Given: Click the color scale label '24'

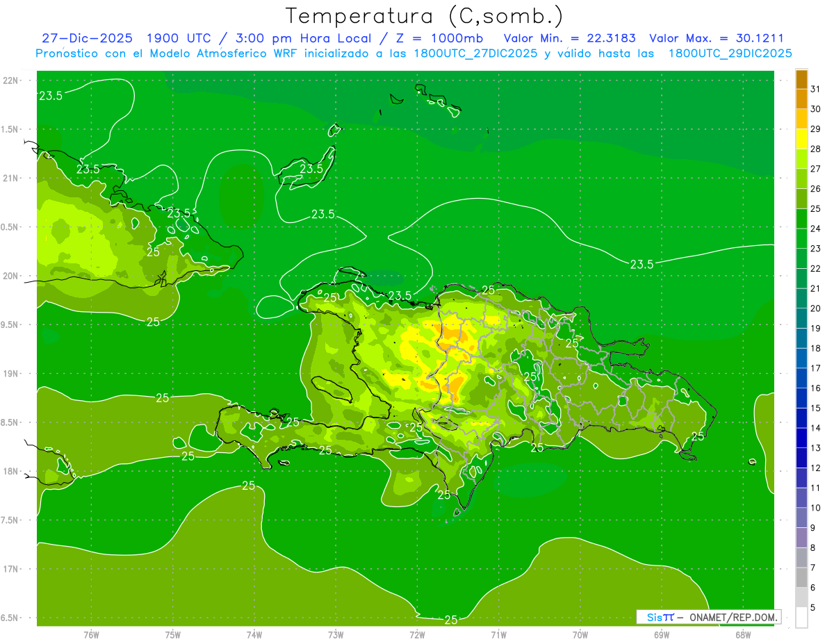Looking at the screenshot, I should point(815,229).
